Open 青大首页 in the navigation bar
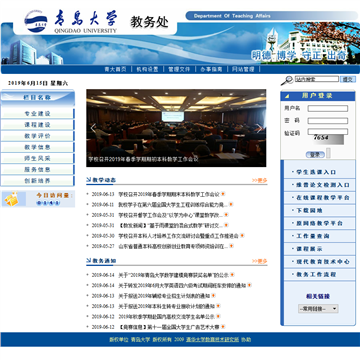Viewport: 360px width, 360px height. (115, 69)
